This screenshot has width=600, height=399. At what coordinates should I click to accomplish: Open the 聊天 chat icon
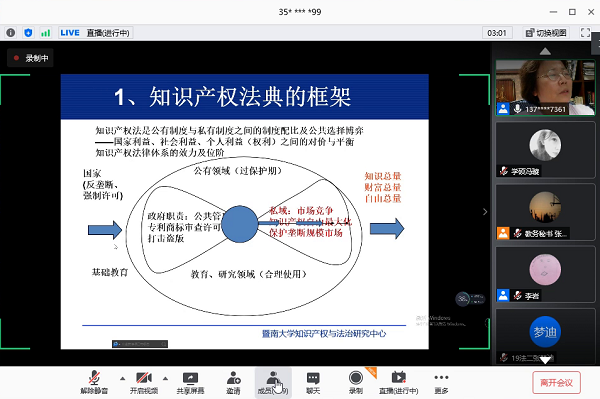(x=313, y=383)
